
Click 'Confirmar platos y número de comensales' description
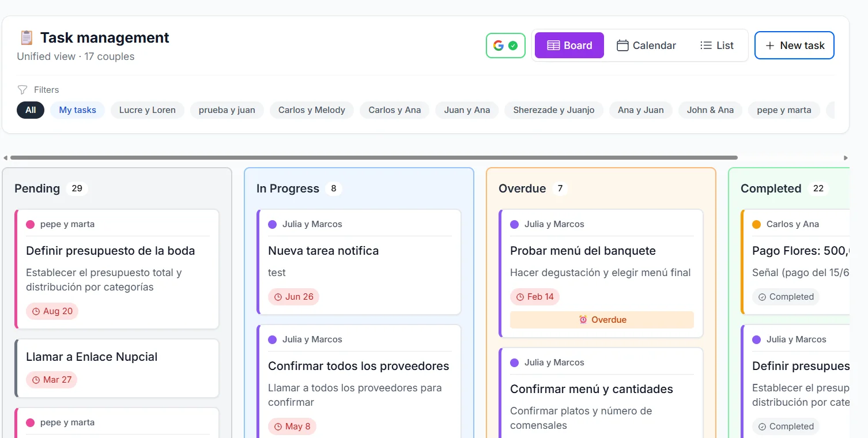click(x=581, y=418)
